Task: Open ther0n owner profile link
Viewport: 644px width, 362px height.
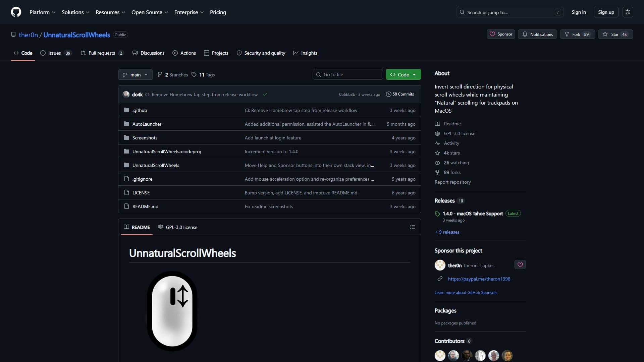Action: point(28,35)
